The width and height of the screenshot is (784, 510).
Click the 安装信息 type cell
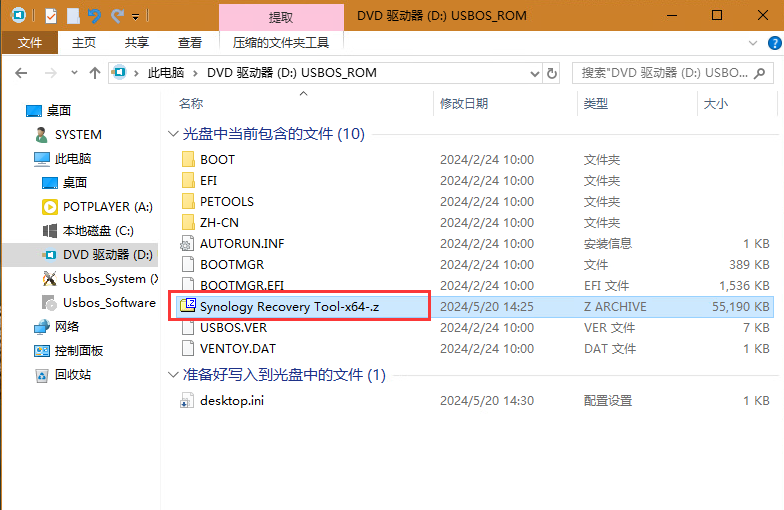click(x=608, y=244)
